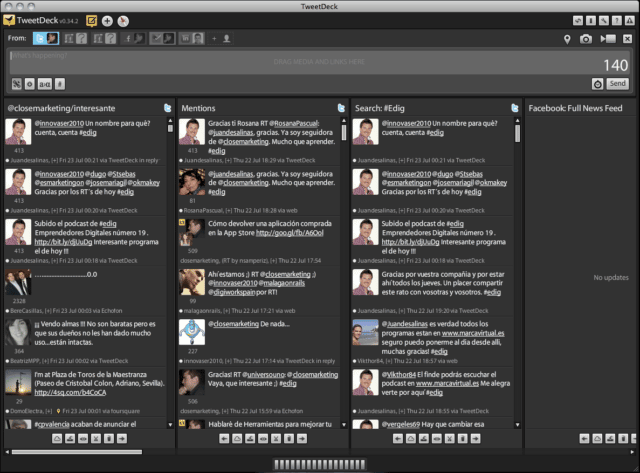This screenshot has height=473, width=640.
Task: Click the circle icon below the compose box
Action: [x=30, y=84]
